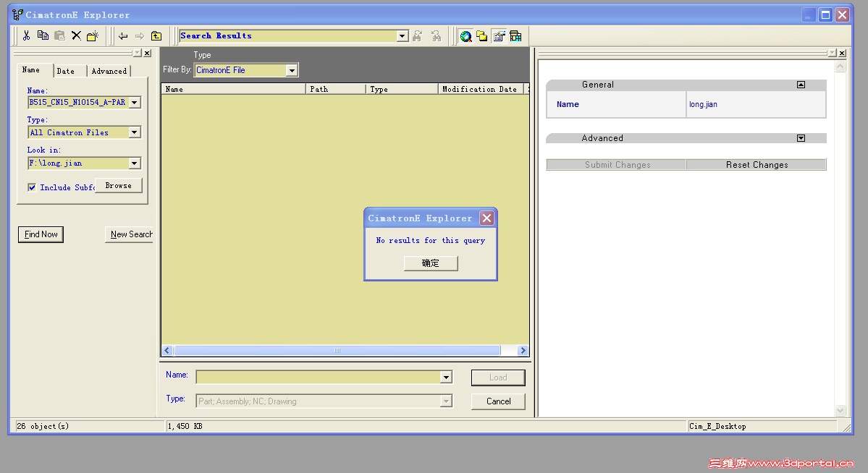Open the search Name combo dropdown
This screenshot has height=473, width=868.
point(135,103)
